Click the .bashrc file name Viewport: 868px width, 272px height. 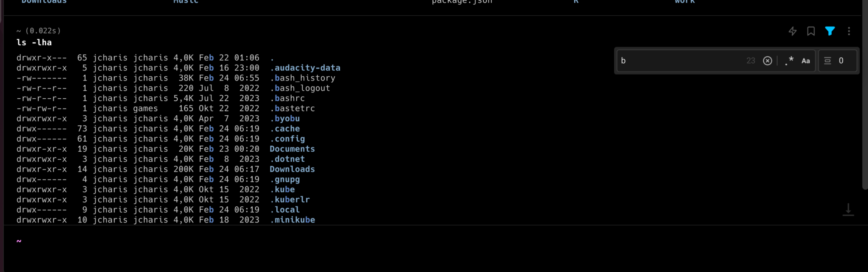tap(287, 98)
